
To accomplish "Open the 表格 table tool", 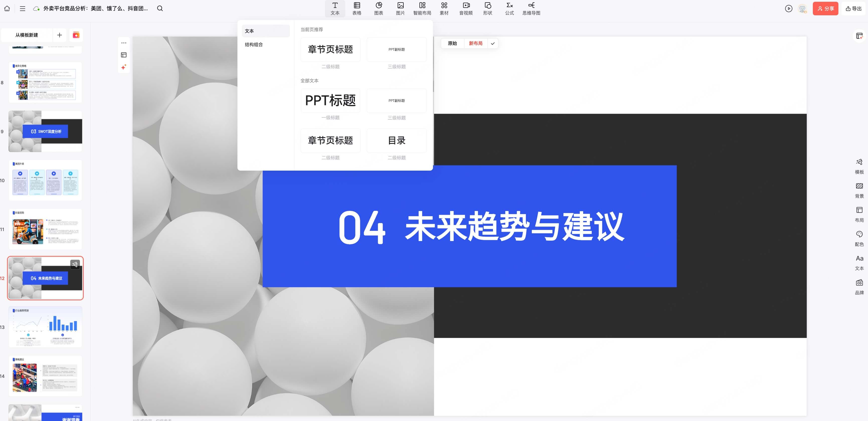I will (357, 9).
